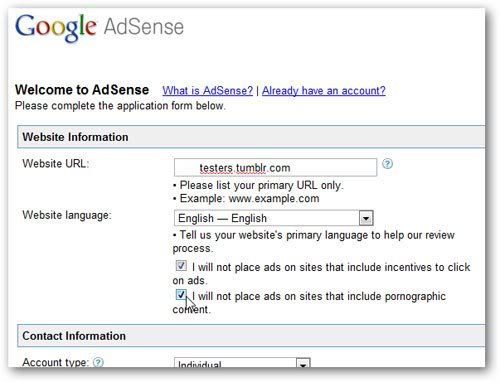500x382 pixels.
Task: Click the AdSense wordmark beside Google logo
Action: (x=144, y=27)
